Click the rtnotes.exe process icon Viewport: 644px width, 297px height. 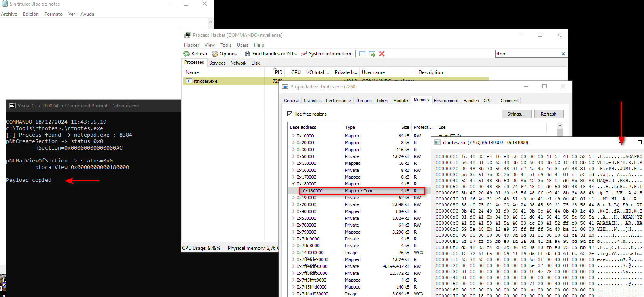(189, 81)
